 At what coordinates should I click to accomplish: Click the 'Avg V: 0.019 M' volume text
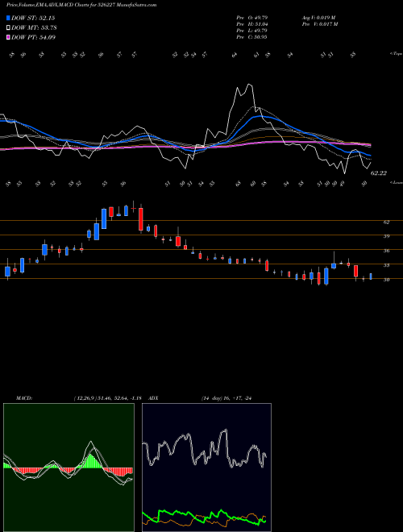pyautogui.click(x=318, y=18)
